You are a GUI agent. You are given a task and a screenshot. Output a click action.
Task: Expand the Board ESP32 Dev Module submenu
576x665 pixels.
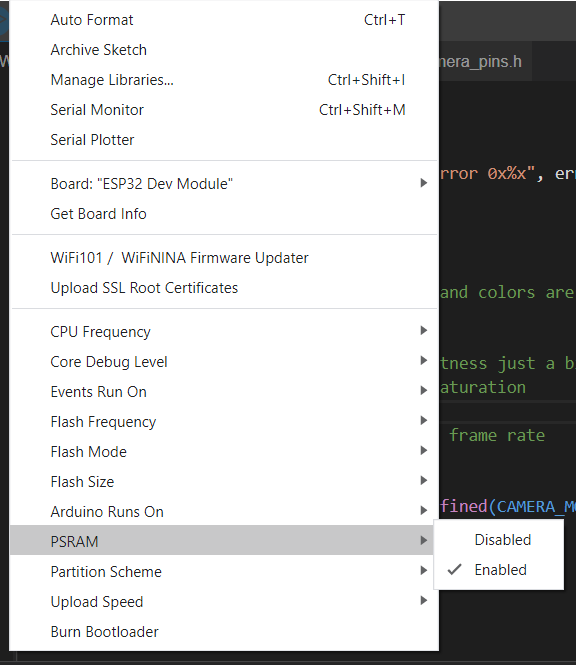click(224, 184)
